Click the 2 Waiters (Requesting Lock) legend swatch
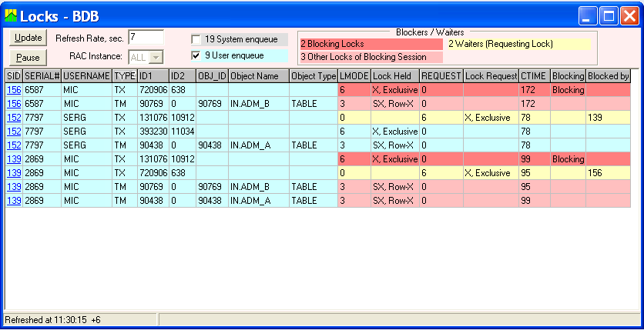Viewport: 644px width, 330px height. [x=518, y=44]
